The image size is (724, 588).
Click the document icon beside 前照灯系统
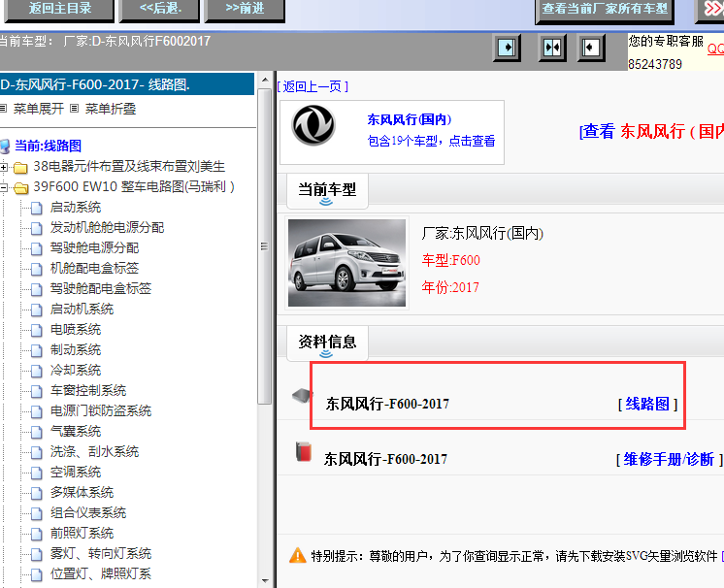[x=37, y=534]
